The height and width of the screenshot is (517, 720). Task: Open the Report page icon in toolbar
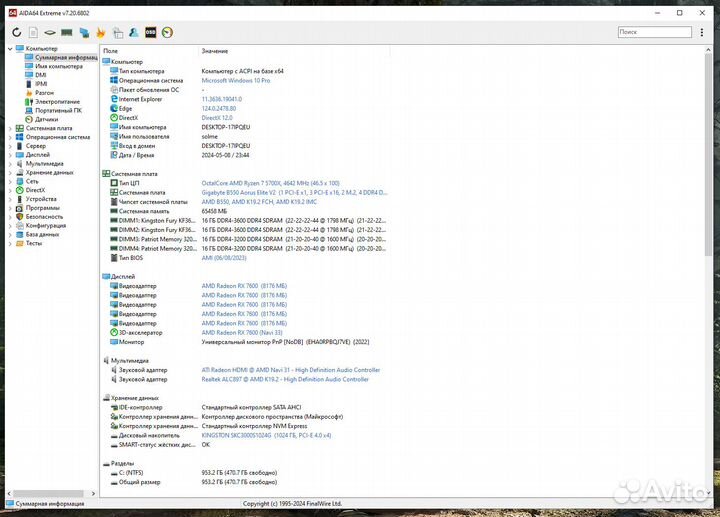point(33,33)
